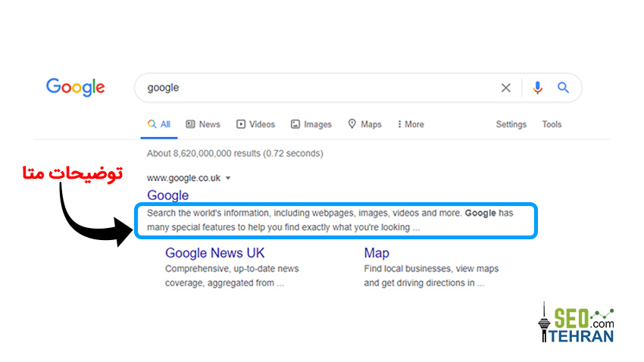
Task: Select the All results tab
Action: pyautogui.click(x=159, y=124)
